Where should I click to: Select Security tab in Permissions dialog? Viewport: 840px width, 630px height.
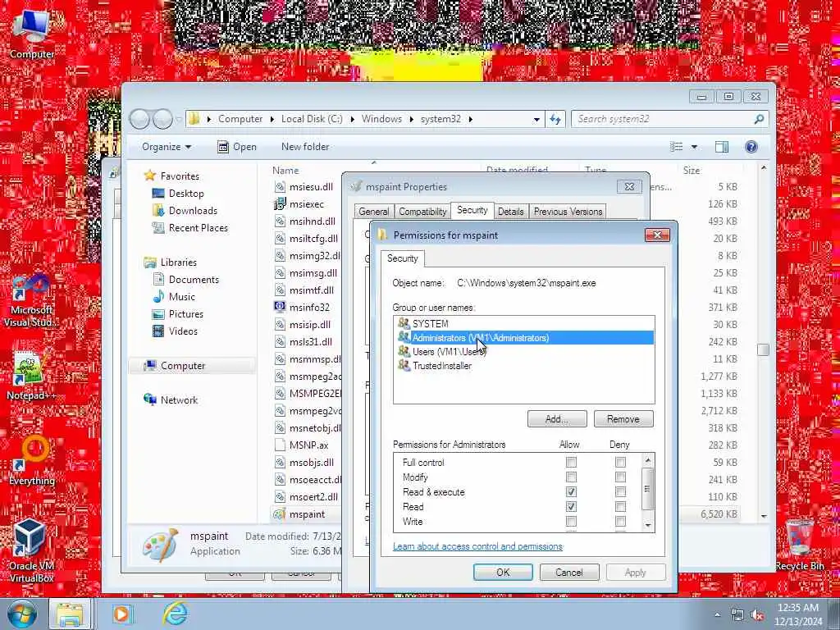tap(402, 258)
